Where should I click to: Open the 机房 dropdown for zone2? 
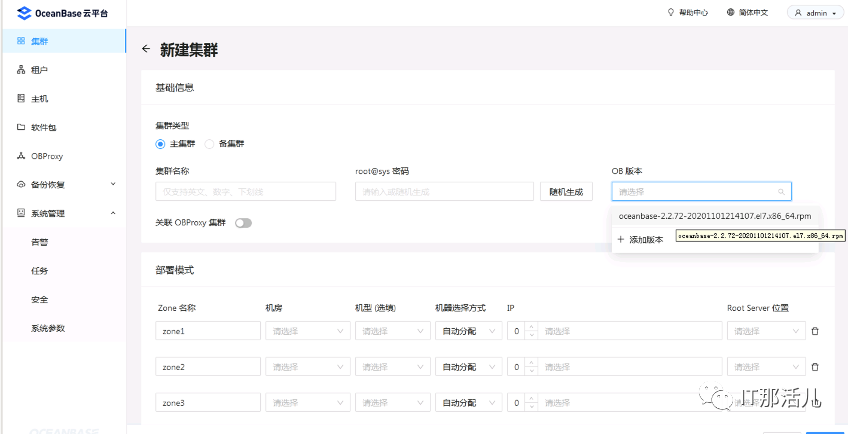308,367
